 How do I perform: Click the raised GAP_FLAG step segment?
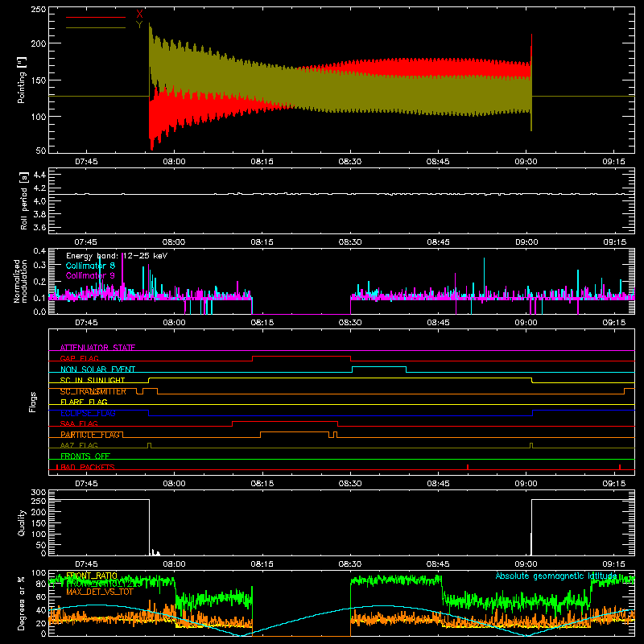click(301, 356)
